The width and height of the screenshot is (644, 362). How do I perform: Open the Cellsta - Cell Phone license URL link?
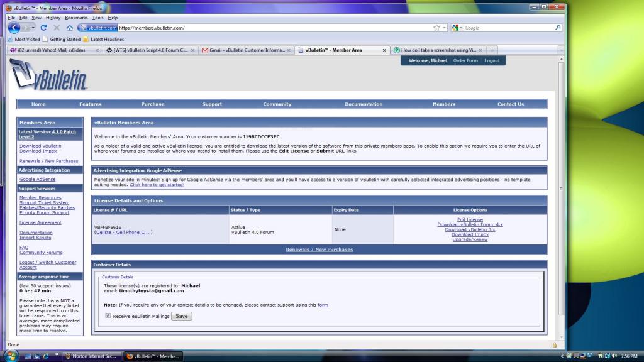pos(123,233)
